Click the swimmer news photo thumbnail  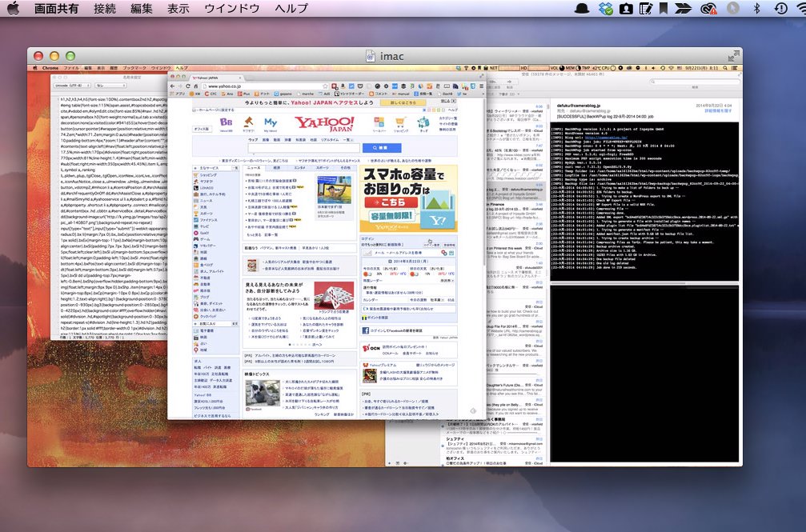point(334,190)
